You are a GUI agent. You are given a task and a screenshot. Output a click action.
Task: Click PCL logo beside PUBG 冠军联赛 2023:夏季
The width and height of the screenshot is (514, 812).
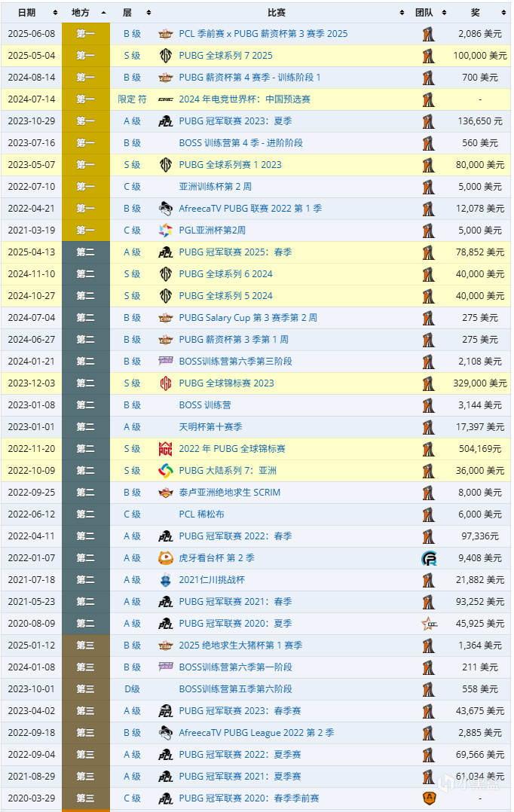165,121
